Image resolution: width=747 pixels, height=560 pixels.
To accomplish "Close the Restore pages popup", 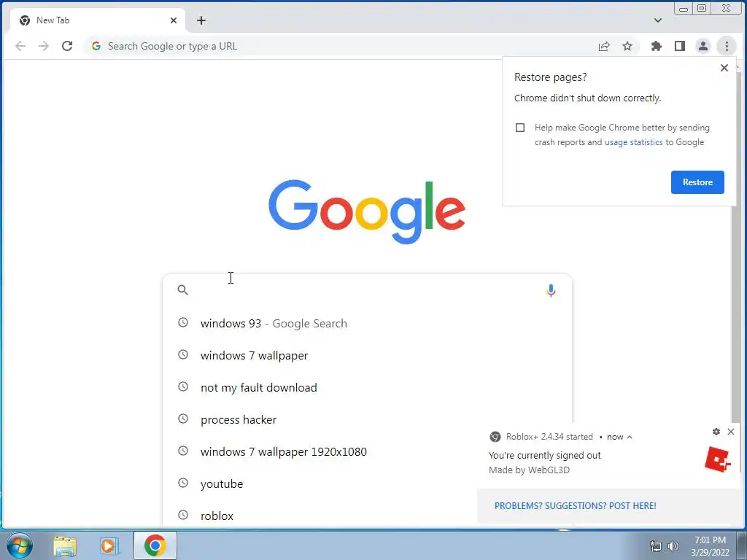I will pos(724,68).
